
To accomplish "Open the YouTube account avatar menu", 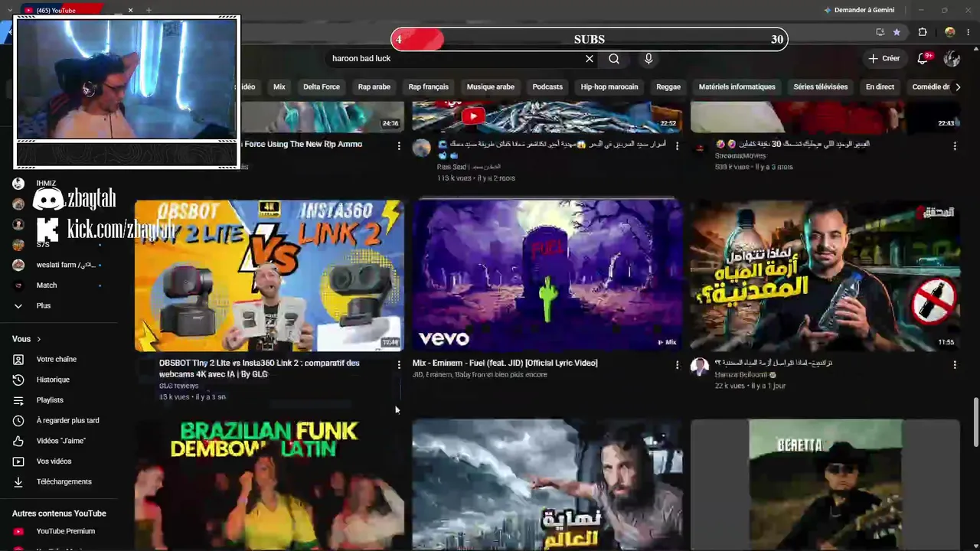I will (952, 58).
